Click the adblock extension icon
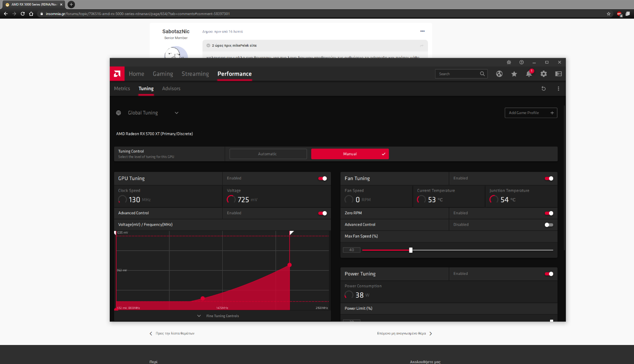Image resolution: width=634 pixels, height=364 pixels. 619,14
